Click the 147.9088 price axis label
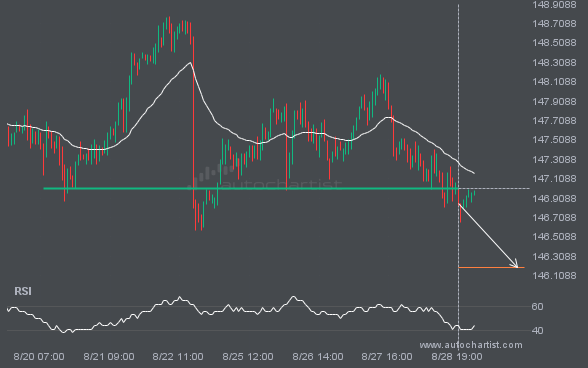Image resolution: width=588 pixels, height=368 pixels. click(x=554, y=101)
